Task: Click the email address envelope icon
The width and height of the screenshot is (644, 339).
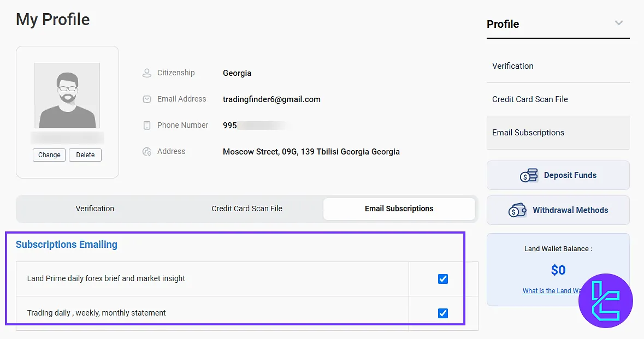Action: tap(146, 99)
